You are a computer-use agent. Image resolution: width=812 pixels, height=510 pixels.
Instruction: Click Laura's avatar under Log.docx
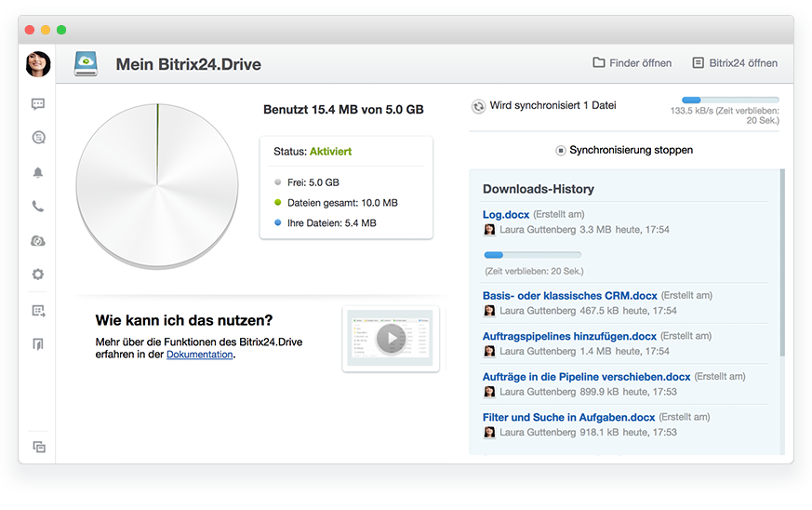pos(489,230)
